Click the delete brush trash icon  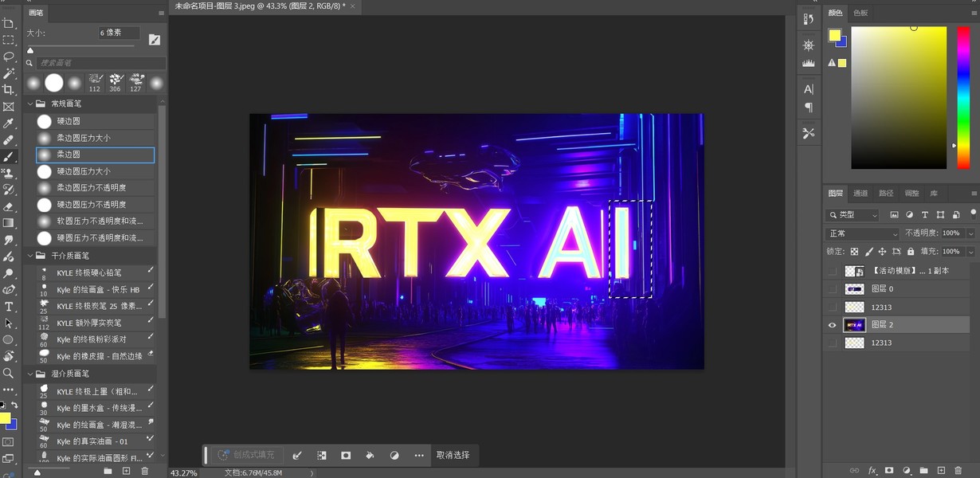[x=145, y=472]
